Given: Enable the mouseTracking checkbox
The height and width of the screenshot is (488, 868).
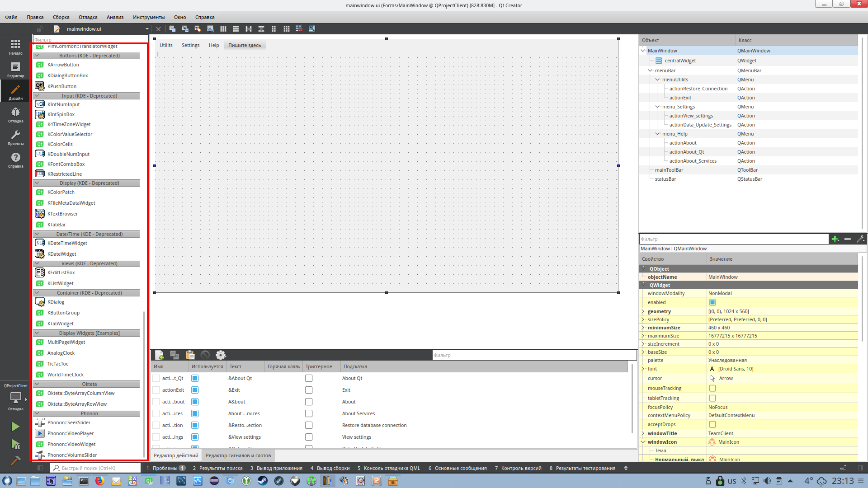Looking at the screenshot, I should 712,388.
